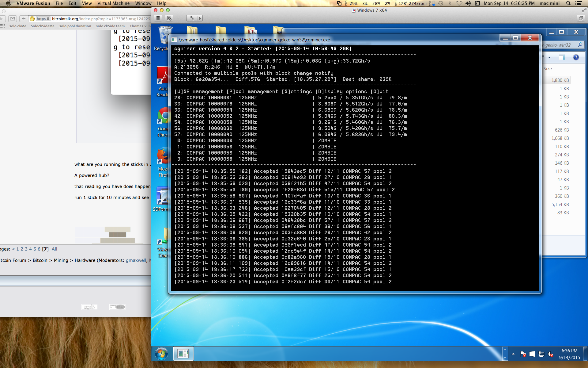Open network tray icon in Windows
This screenshot has width=588, height=368.
541,354
